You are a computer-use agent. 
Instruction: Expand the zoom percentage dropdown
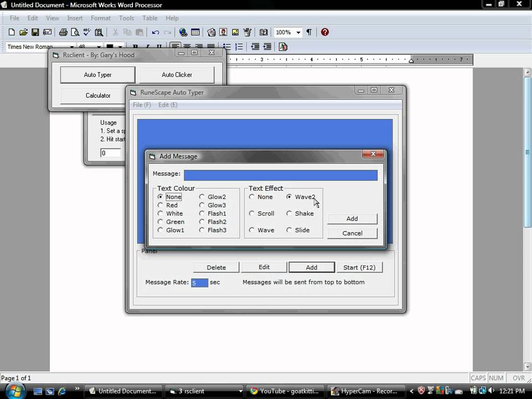coord(298,32)
